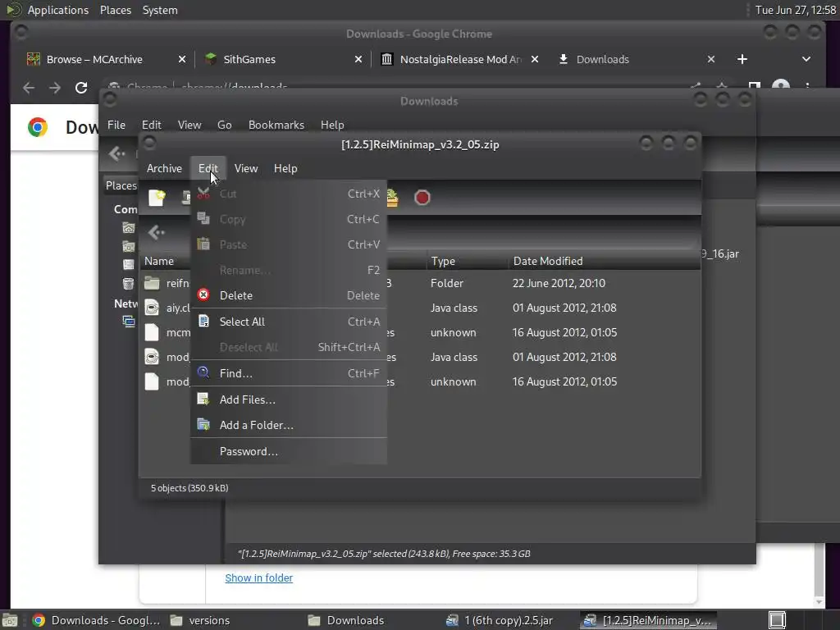Open Chrome tab search dropdown

pos(806,59)
